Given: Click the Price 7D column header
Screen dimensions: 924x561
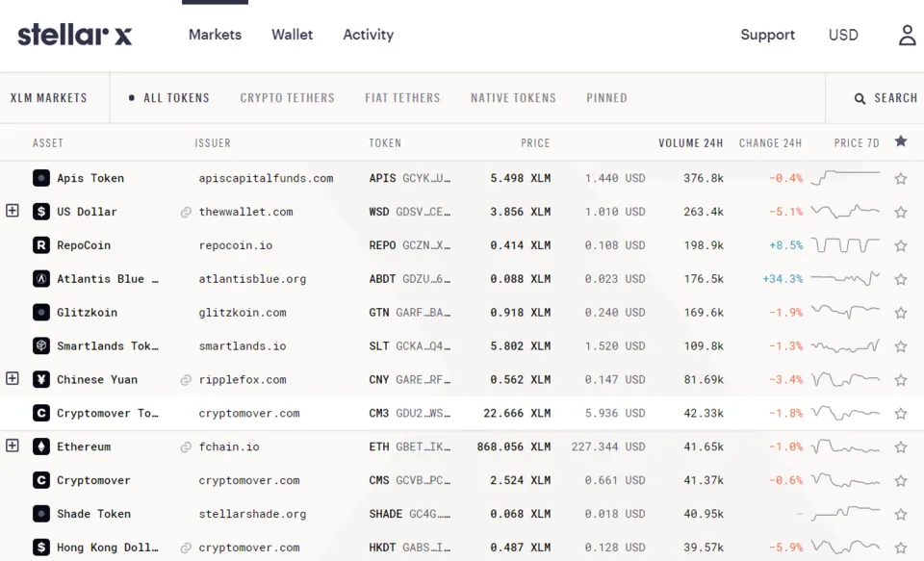Looking at the screenshot, I should click(x=857, y=143).
